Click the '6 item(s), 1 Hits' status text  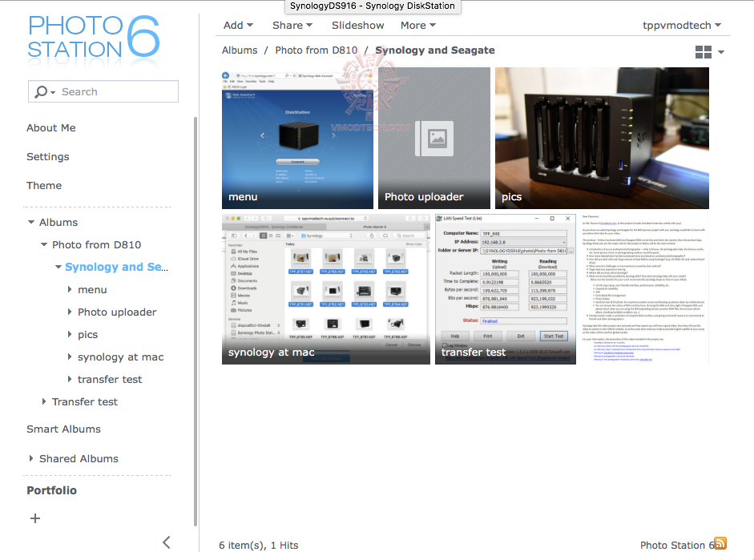point(258,545)
